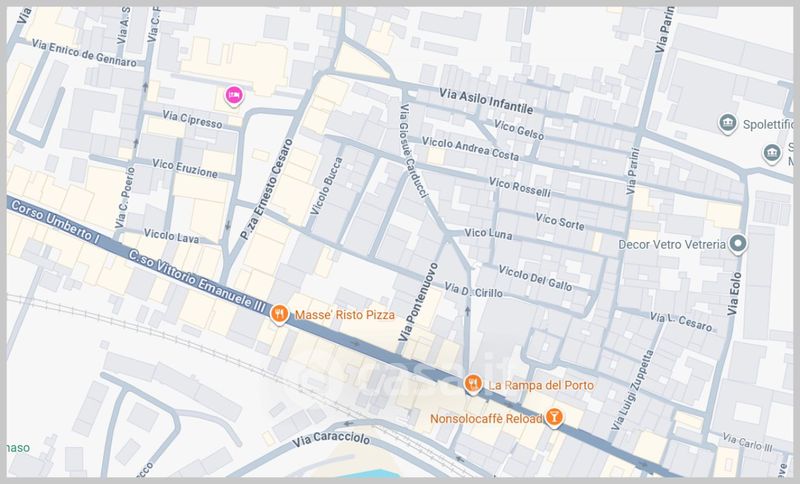Click the pink hotel marker pin
This screenshot has width=800, height=484.
tap(234, 95)
